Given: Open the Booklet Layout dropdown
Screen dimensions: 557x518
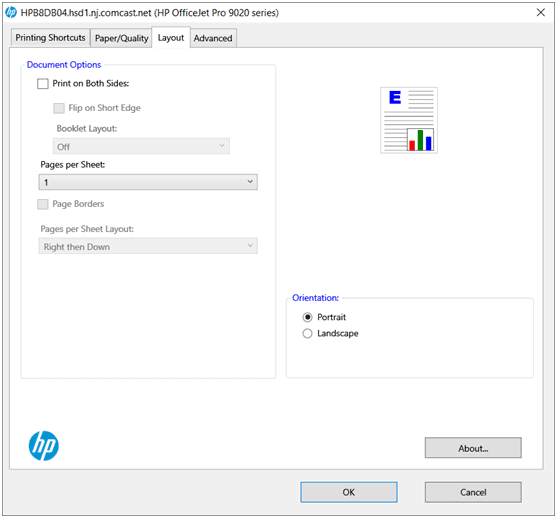Looking at the screenshot, I should (141, 146).
